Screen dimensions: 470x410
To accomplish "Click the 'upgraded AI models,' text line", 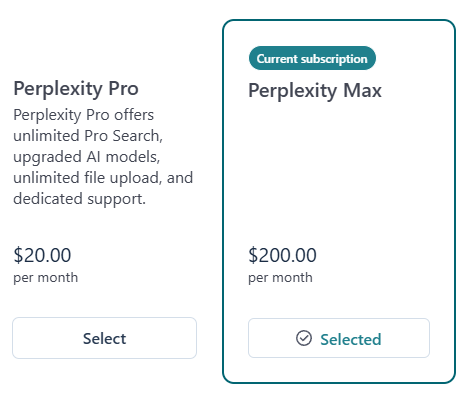I will [x=87, y=157].
